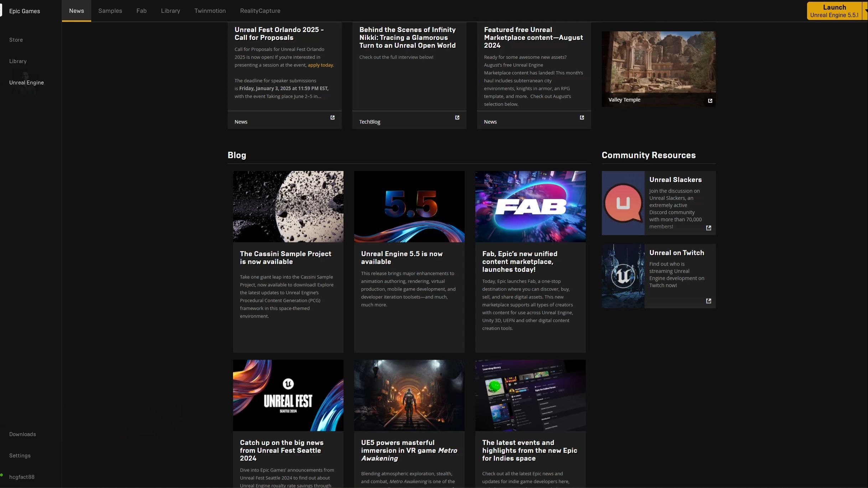Click the hcgfact88 account name
868x488 pixels.
click(22, 477)
